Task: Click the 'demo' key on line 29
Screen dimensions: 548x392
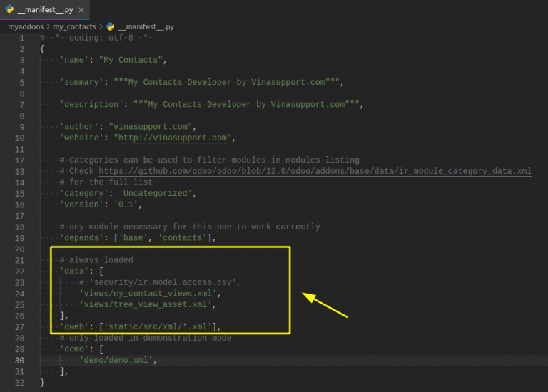Action: pyautogui.click(x=74, y=349)
